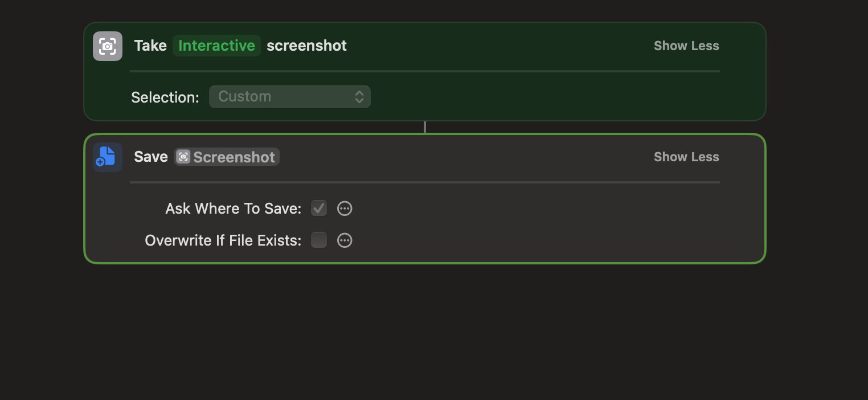This screenshot has height=400, width=868.
Task: Collapse the Save action with Show Less
Action: (x=686, y=157)
